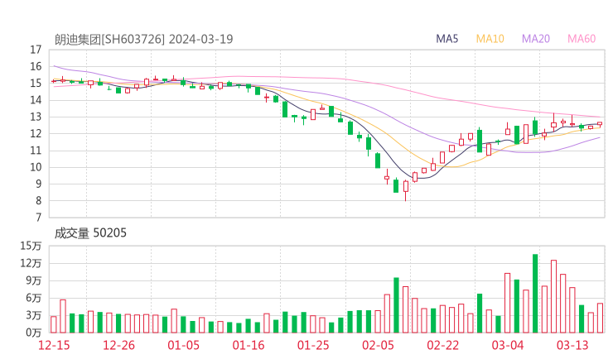Click the 15万 volume axis label

click(x=31, y=246)
